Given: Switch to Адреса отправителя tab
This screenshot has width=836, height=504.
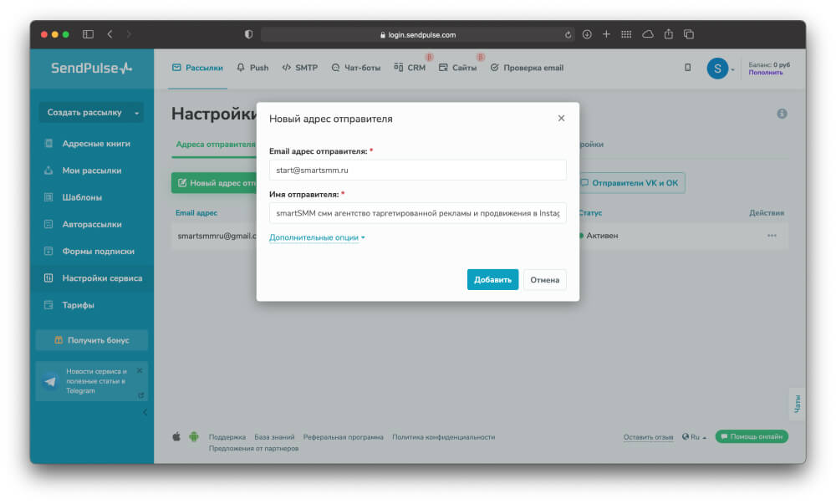Looking at the screenshot, I should pyautogui.click(x=216, y=145).
